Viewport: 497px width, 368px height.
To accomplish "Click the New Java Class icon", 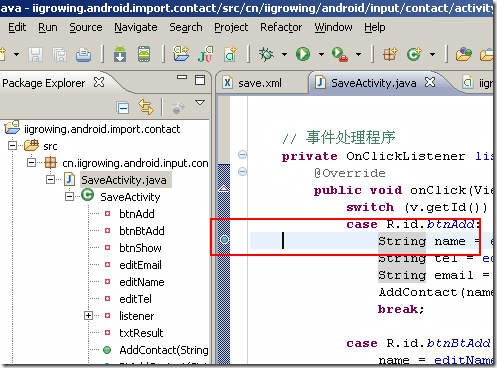I will pos(414,54).
